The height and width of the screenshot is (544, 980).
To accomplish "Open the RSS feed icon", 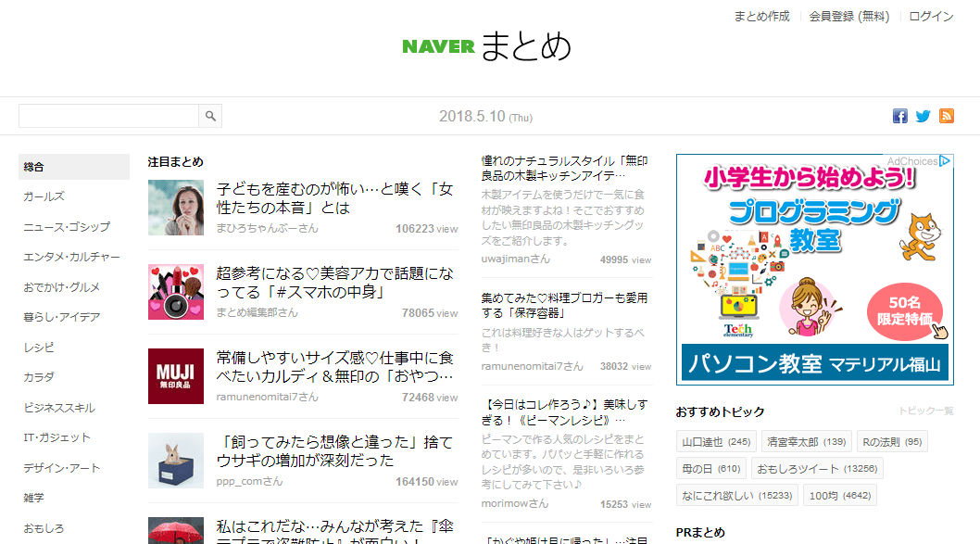I will pyautogui.click(x=947, y=116).
